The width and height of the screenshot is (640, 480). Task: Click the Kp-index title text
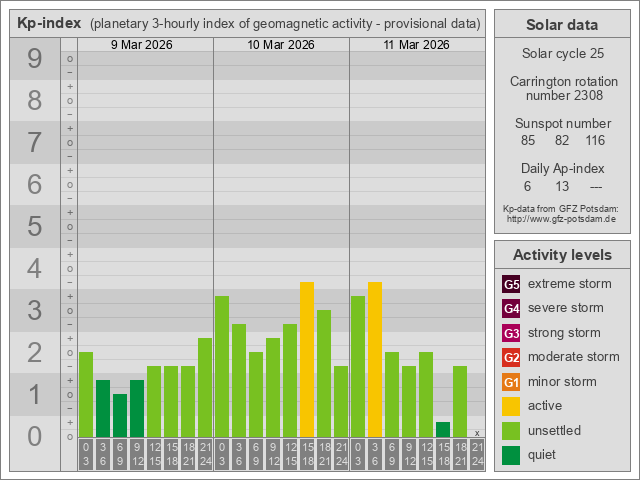(50, 23)
